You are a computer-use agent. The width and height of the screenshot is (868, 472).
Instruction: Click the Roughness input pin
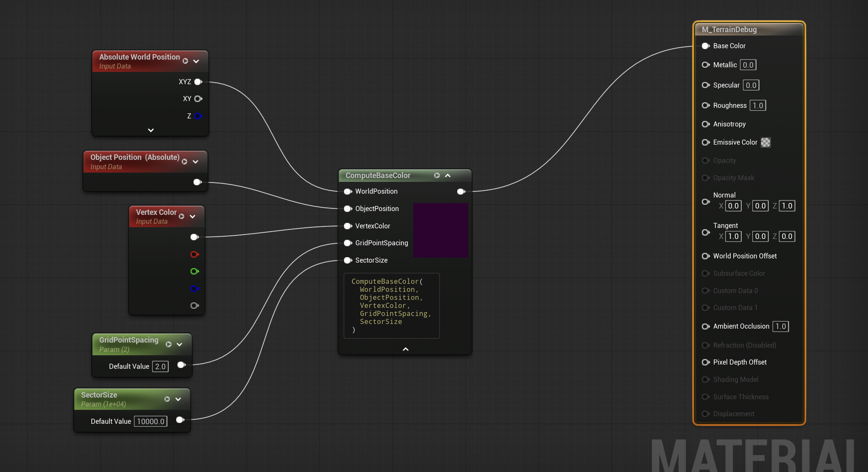tap(706, 105)
